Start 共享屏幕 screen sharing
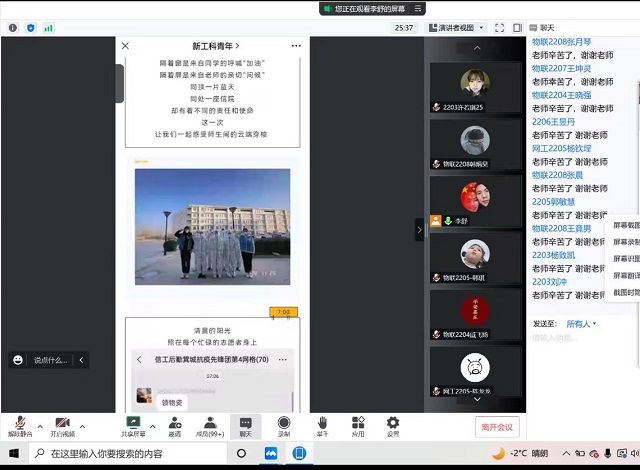 pos(133,426)
